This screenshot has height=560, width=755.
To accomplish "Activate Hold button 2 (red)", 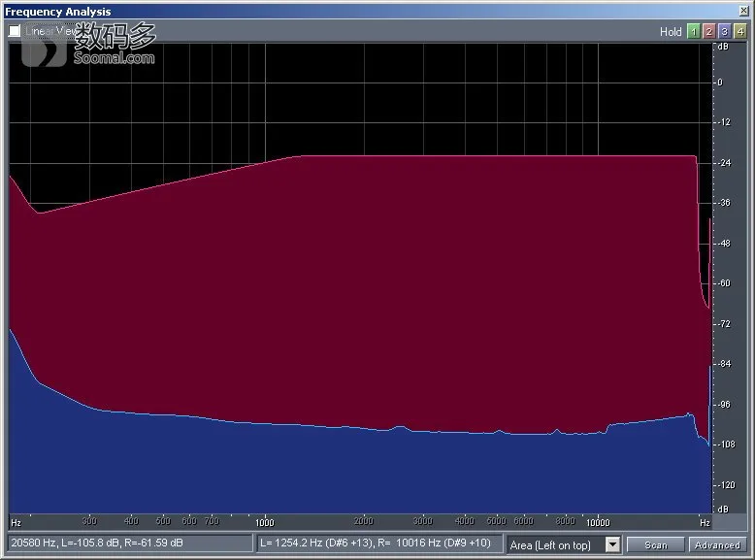I will click(x=708, y=32).
